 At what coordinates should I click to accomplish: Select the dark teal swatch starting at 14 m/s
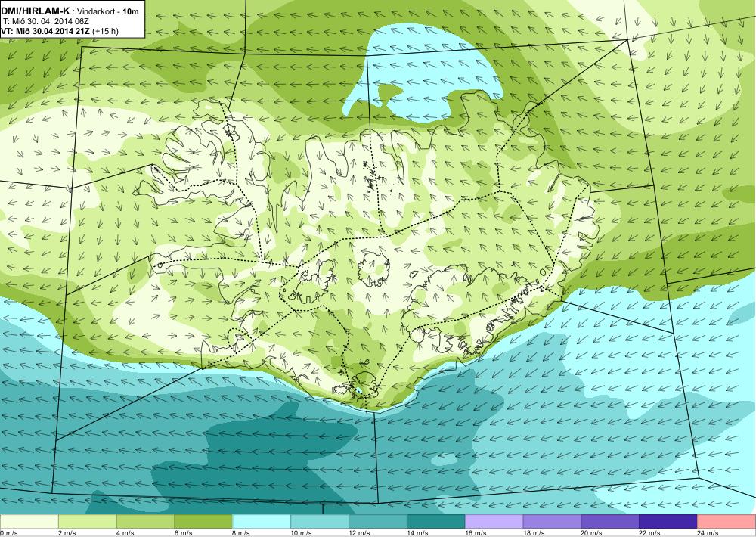tap(436, 522)
